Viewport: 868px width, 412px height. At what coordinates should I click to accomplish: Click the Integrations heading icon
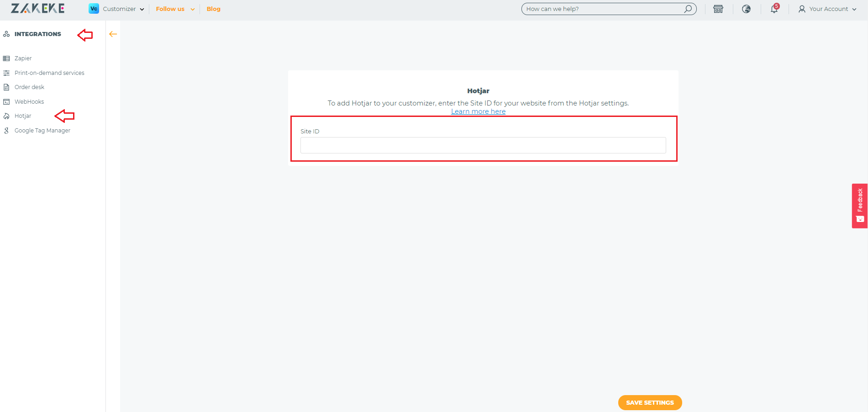(6, 34)
